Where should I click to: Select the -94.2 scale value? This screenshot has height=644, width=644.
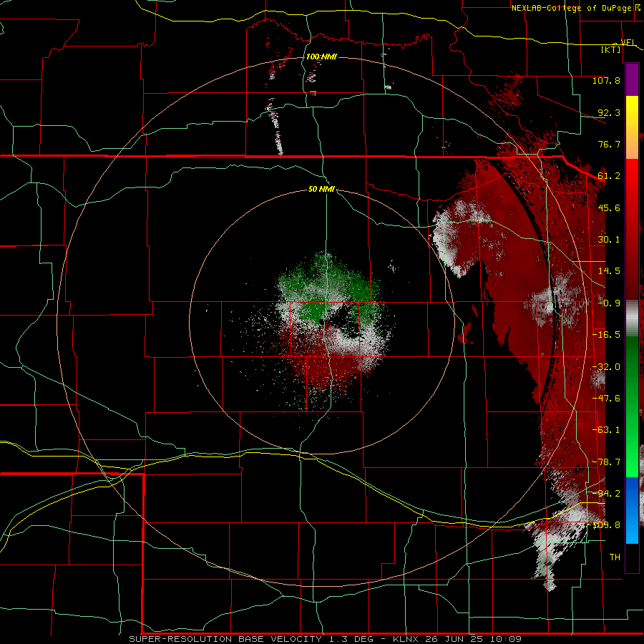(606, 494)
